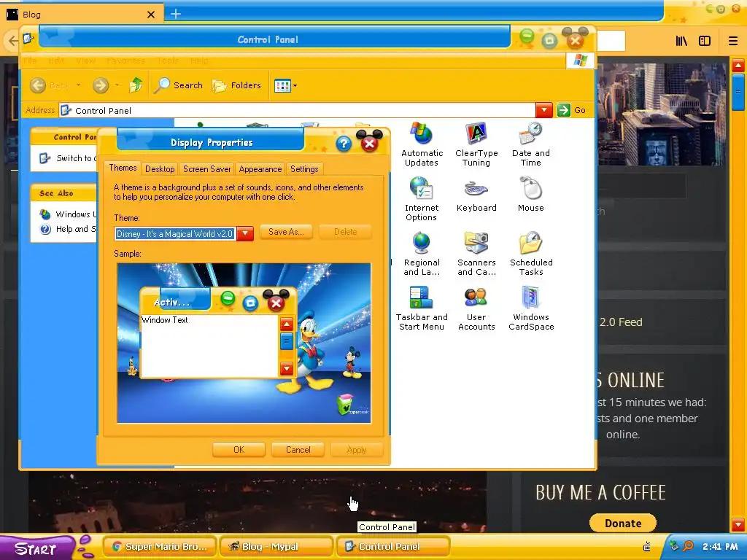Open Taskbar and Start Menu settings
This screenshot has width=747, height=560.
[x=422, y=308]
